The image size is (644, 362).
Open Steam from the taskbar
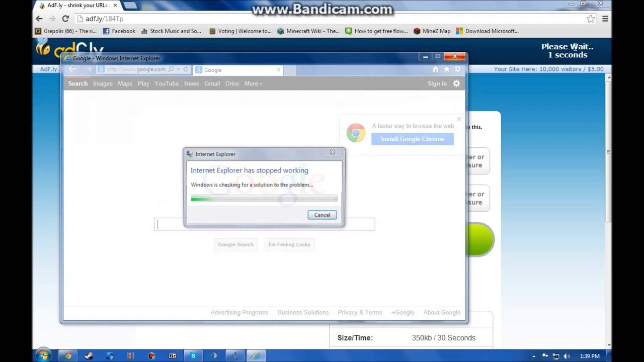click(x=89, y=355)
